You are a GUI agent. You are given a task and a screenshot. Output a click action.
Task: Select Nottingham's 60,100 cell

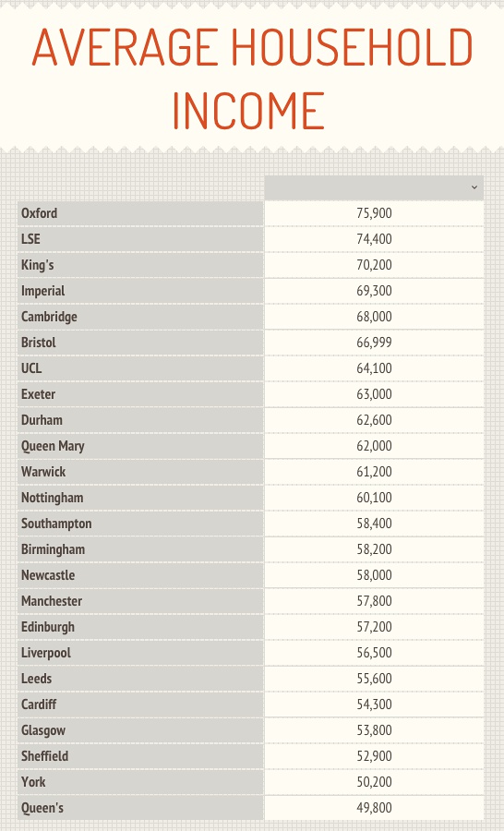click(374, 499)
